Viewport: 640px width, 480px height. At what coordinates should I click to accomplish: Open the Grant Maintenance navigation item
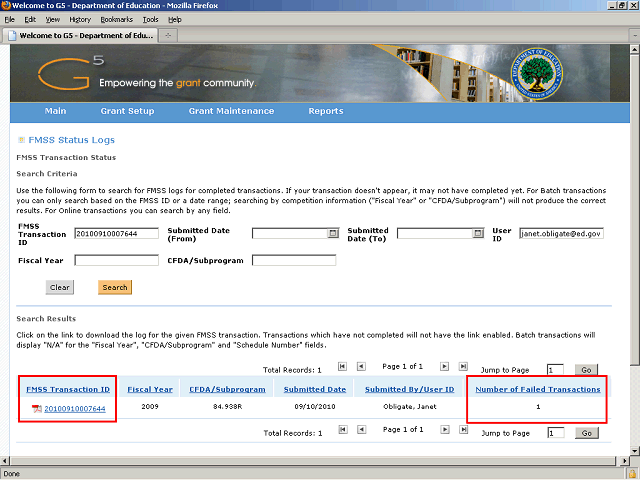coord(231,111)
